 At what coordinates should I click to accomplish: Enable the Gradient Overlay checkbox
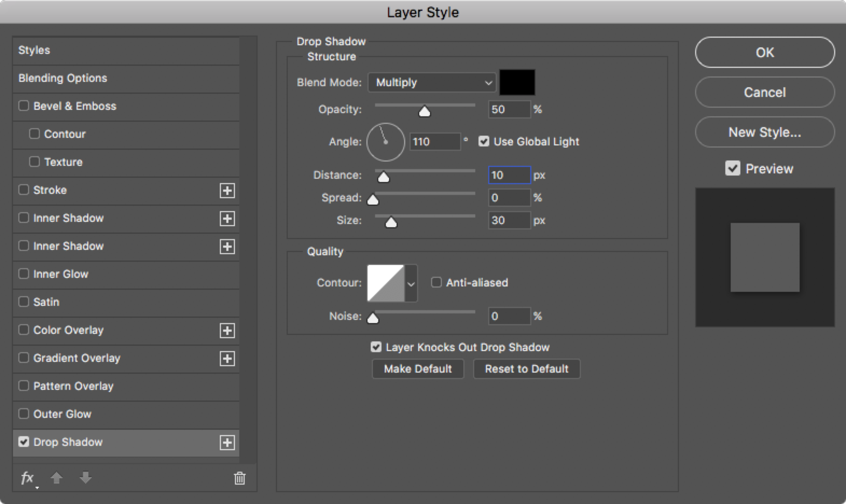pyautogui.click(x=24, y=358)
